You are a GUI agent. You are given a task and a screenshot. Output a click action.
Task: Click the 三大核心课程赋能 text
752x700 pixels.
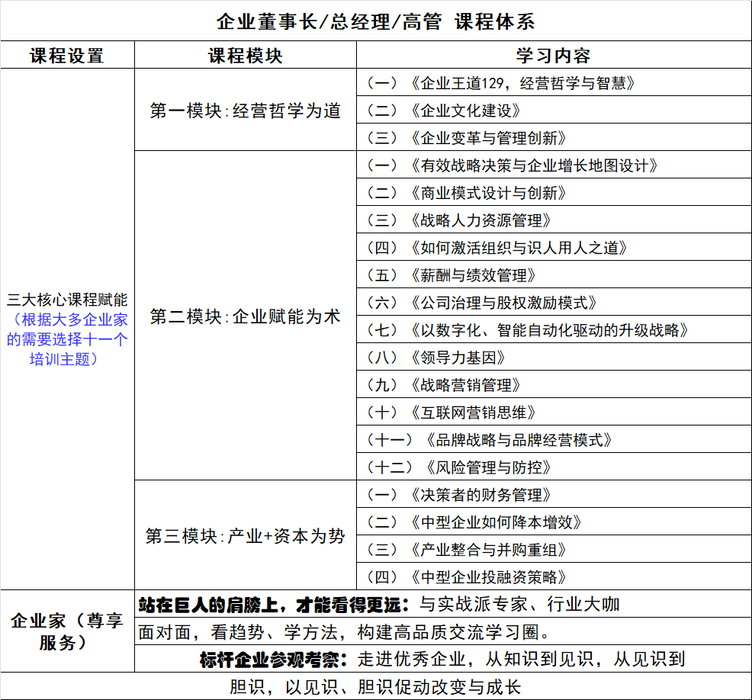pos(67,300)
